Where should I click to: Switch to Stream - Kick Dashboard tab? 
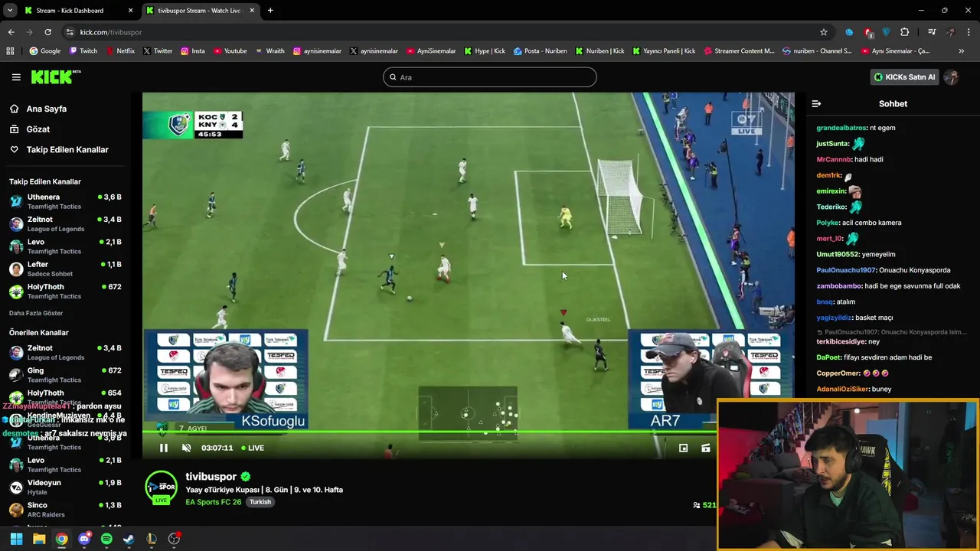[78, 11]
